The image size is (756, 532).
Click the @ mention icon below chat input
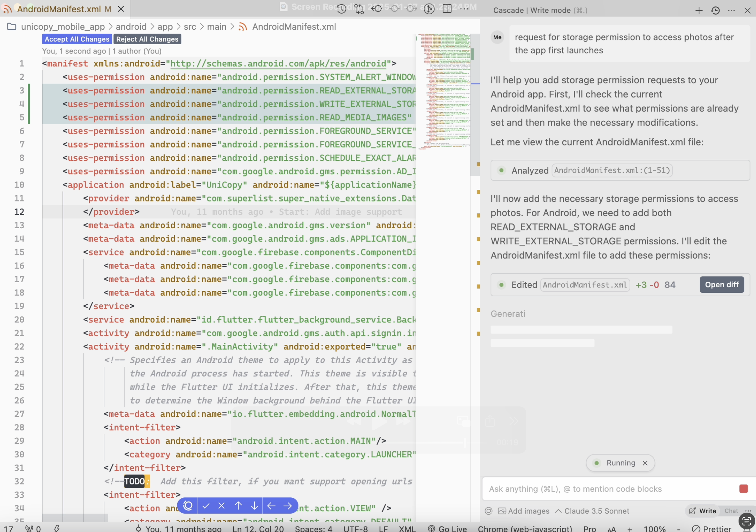pos(488,511)
